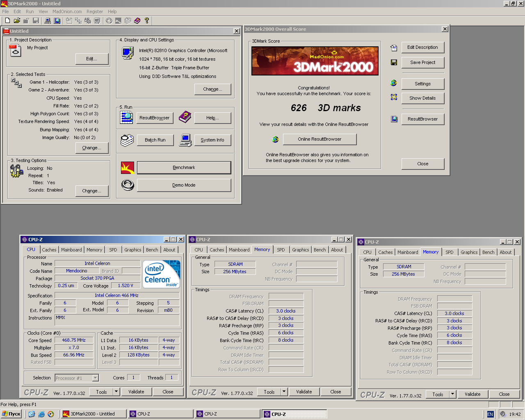This screenshot has width=525, height=420.
Task: Click Settings button in Overall Score window
Action: tap(422, 84)
